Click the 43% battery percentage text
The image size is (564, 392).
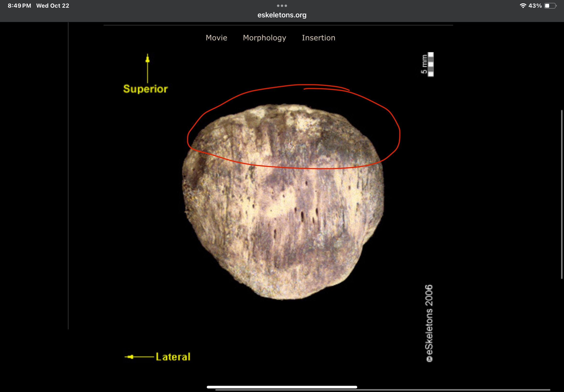click(535, 6)
